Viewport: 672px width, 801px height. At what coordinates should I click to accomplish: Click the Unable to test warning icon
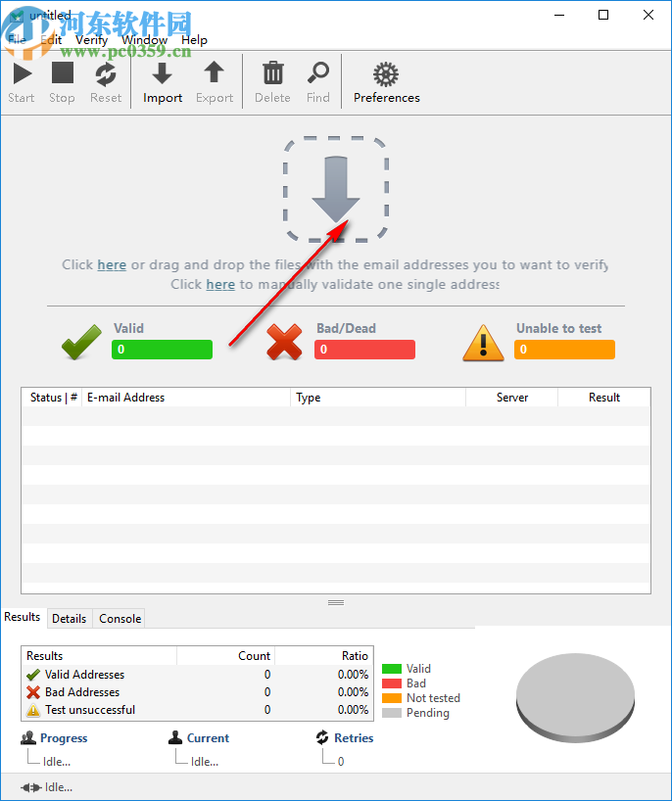tap(484, 344)
